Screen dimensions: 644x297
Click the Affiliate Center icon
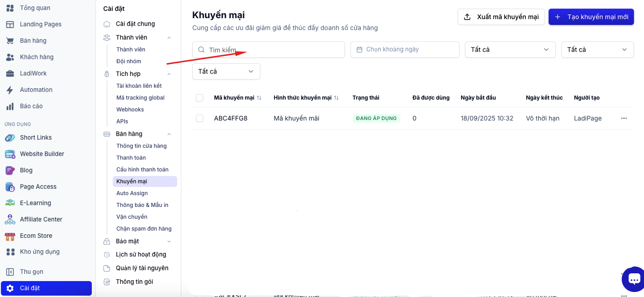pyautogui.click(x=10, y=219)
